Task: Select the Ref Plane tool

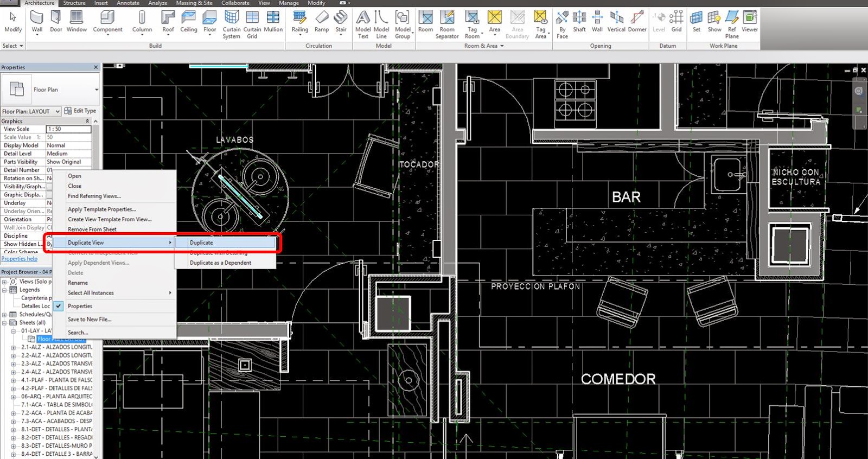Action: pos(732,25)
